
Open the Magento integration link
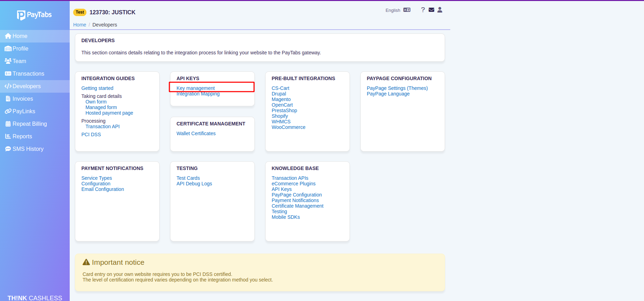[281, 99]
